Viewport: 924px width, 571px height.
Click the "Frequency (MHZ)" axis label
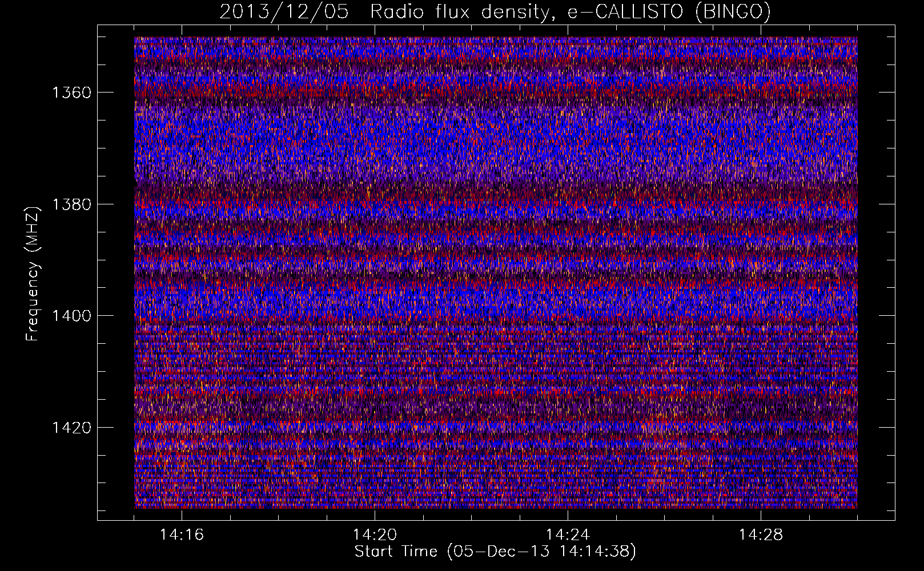point(33,274)
